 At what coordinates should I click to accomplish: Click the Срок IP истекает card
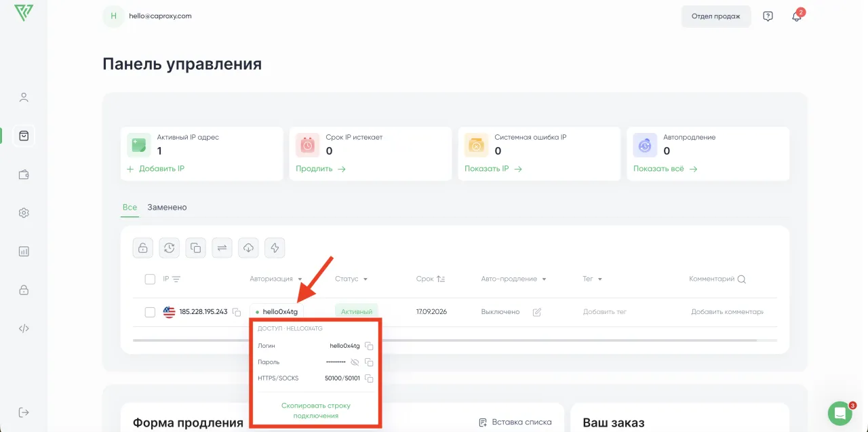pos(370,154)
